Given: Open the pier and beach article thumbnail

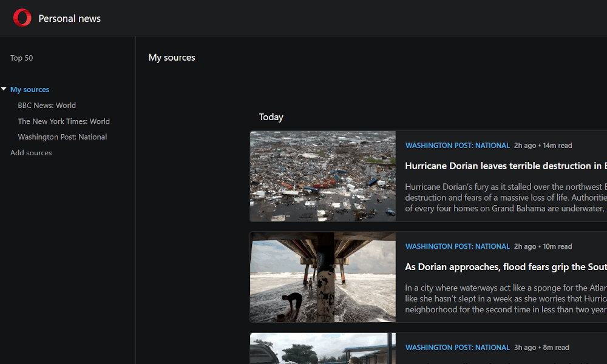Looking at the screenshot, I should click(x=322, y=277).
